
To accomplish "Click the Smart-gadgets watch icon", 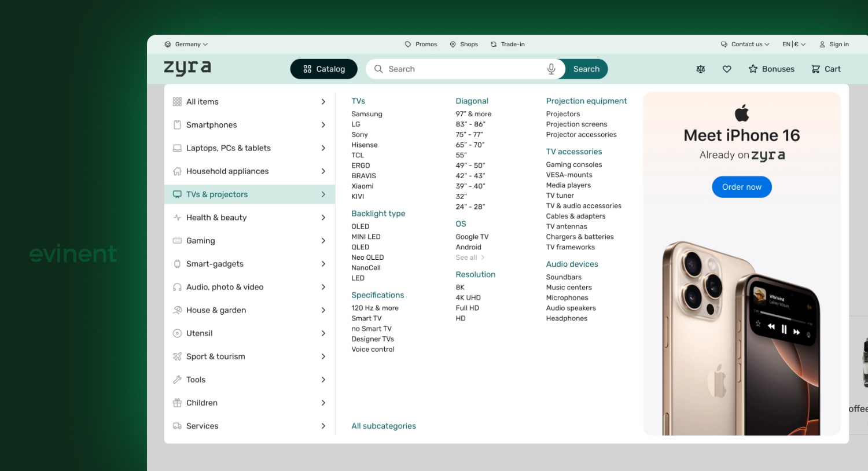I will [177, 264].
